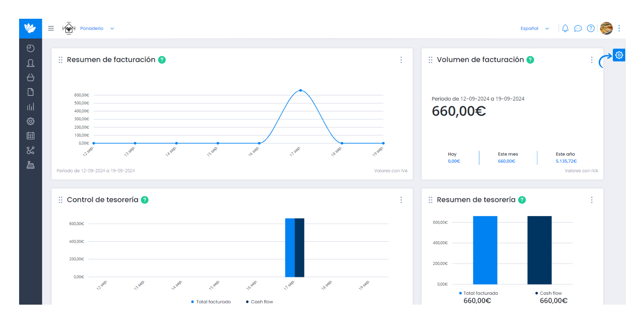
Task: Open the Español language dropdown
Action: 535,28
